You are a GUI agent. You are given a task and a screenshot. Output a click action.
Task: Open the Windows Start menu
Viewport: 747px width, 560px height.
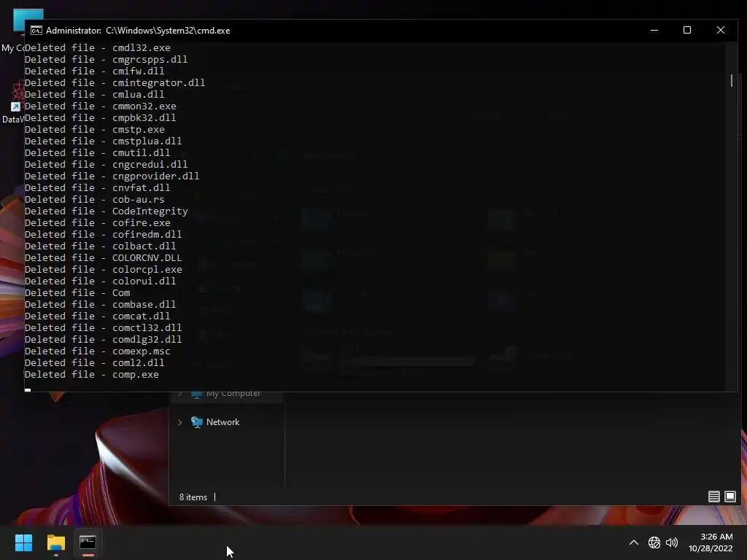click(23, 542)
